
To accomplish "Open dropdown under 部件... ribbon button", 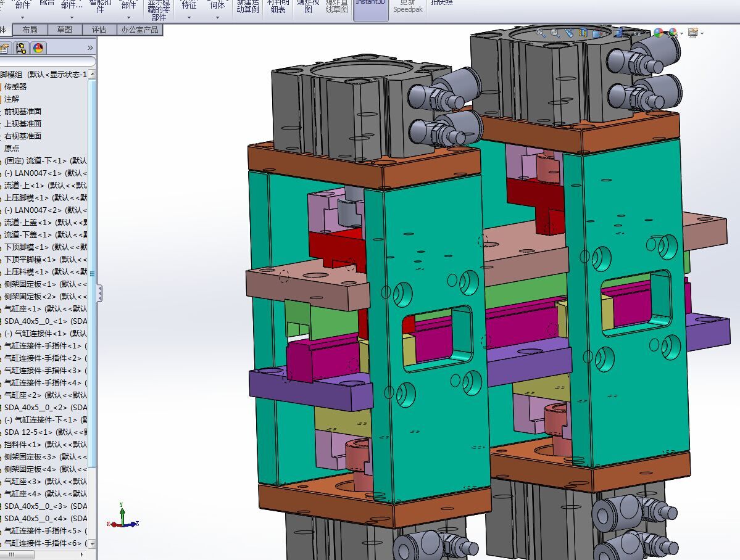I will pos(72,17).
